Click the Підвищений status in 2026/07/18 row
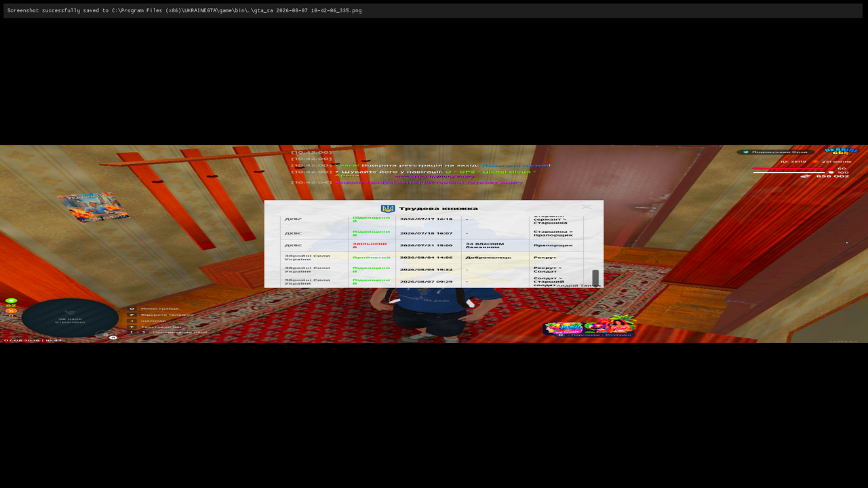The height and width of the screenshot is (488, 868). point(371,233)
